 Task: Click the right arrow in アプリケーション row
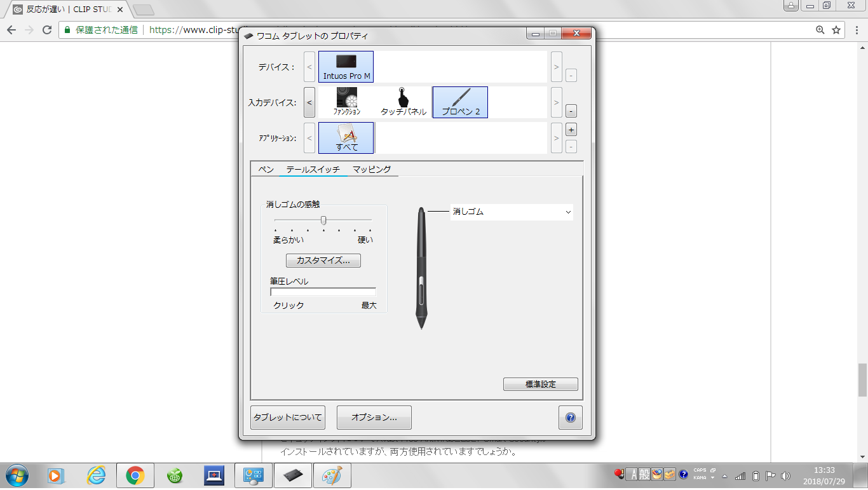click(x=557, y=138)
